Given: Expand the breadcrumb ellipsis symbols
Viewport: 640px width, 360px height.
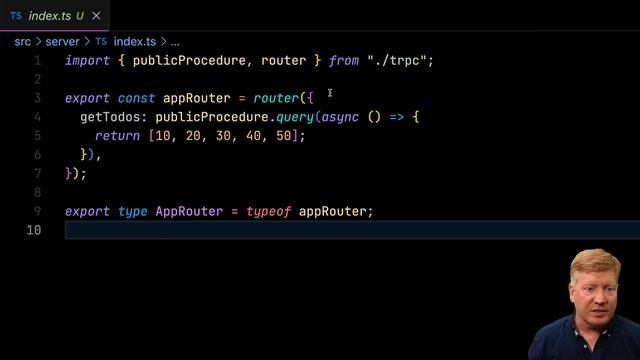Looking at the screenshot, I should click(175, 42).
